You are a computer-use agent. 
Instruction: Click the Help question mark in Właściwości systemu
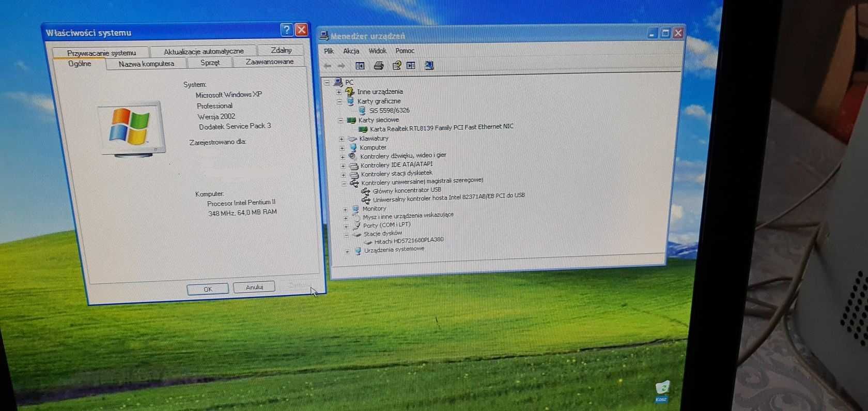coord(287,29)
